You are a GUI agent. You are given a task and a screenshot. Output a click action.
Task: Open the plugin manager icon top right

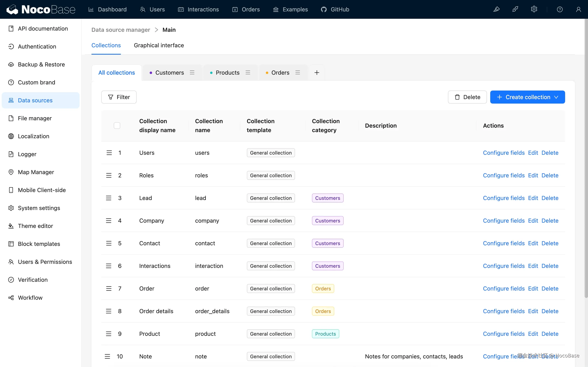tap(515, 9)
